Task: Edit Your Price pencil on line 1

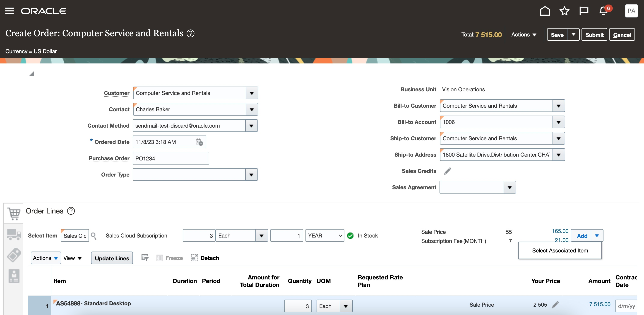Action: pos(555,305)
